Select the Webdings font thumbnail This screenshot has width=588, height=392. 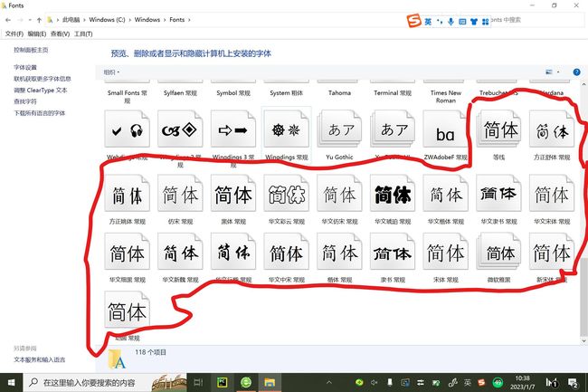[128, 129]
